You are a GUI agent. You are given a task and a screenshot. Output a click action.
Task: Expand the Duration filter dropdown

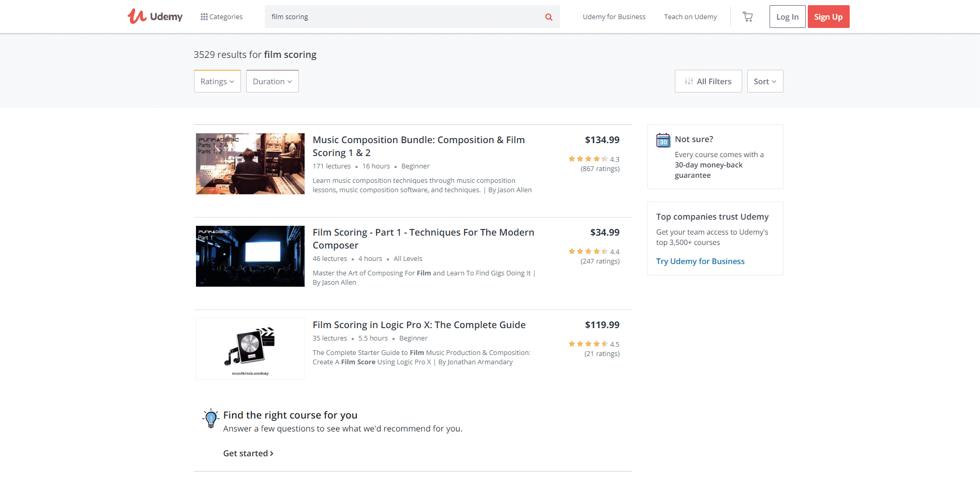coord(273,81)
